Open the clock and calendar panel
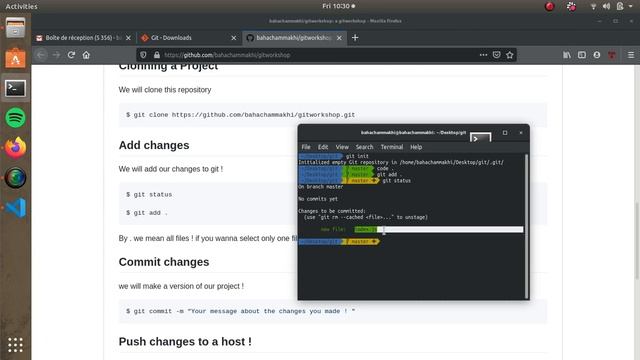The height and width of the screenshot is (360, 640). pos(338,6)
